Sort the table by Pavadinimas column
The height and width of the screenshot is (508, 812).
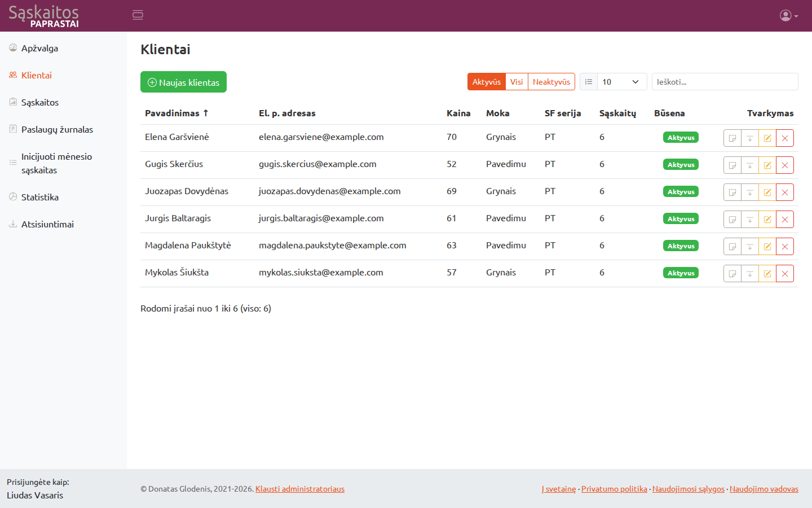pos(176,113)
